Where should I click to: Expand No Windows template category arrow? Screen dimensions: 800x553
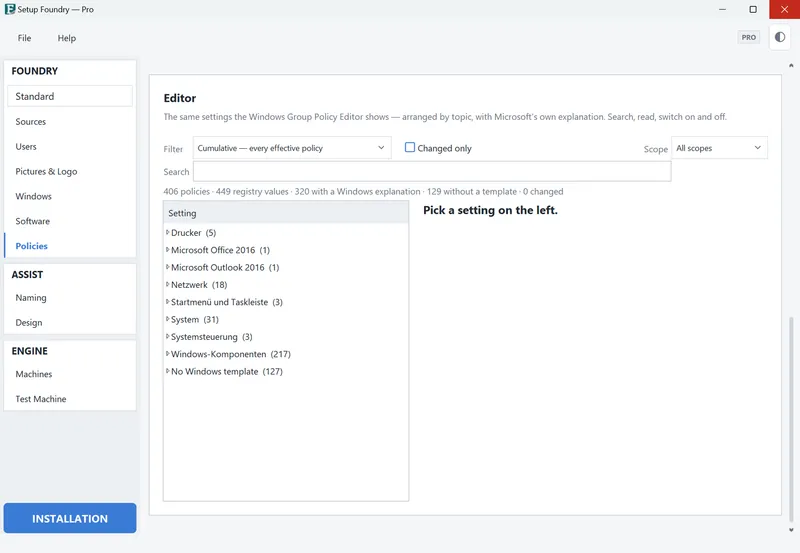point(167,371)
